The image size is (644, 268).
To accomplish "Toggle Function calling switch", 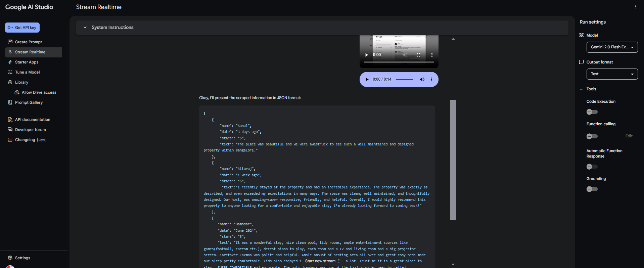I will click(x=592, y=136).
